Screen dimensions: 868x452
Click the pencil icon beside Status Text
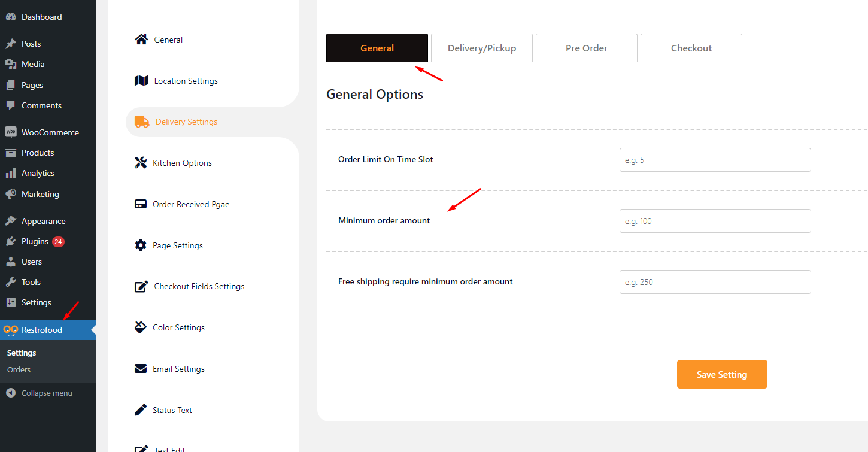(x=141, y=410)
